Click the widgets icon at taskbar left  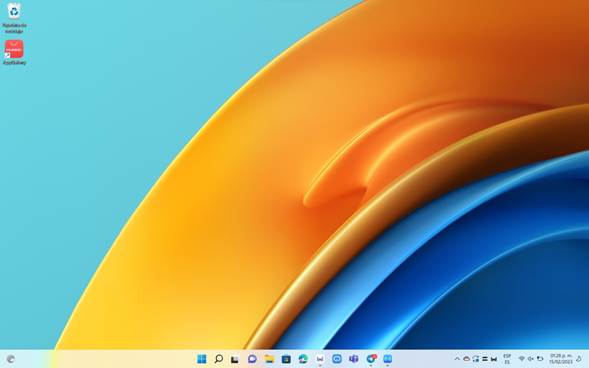tap(11, 359)
